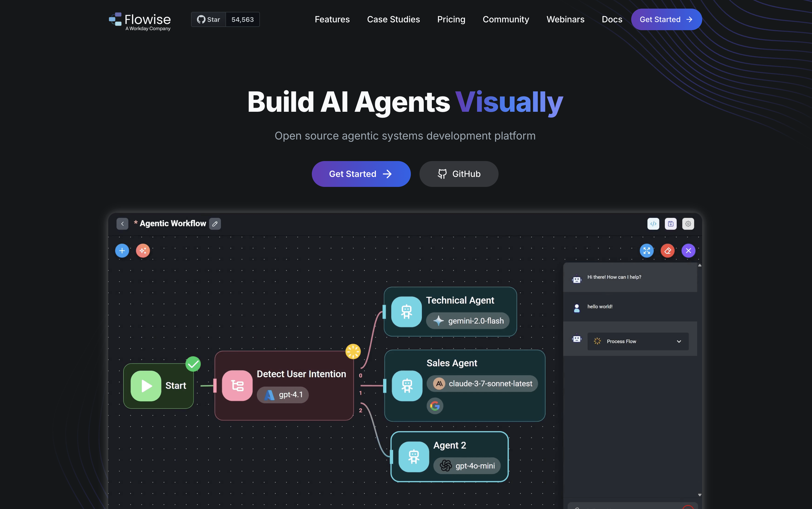Click the gemini-2.0-flash model chip

click(x=468, y=321)
